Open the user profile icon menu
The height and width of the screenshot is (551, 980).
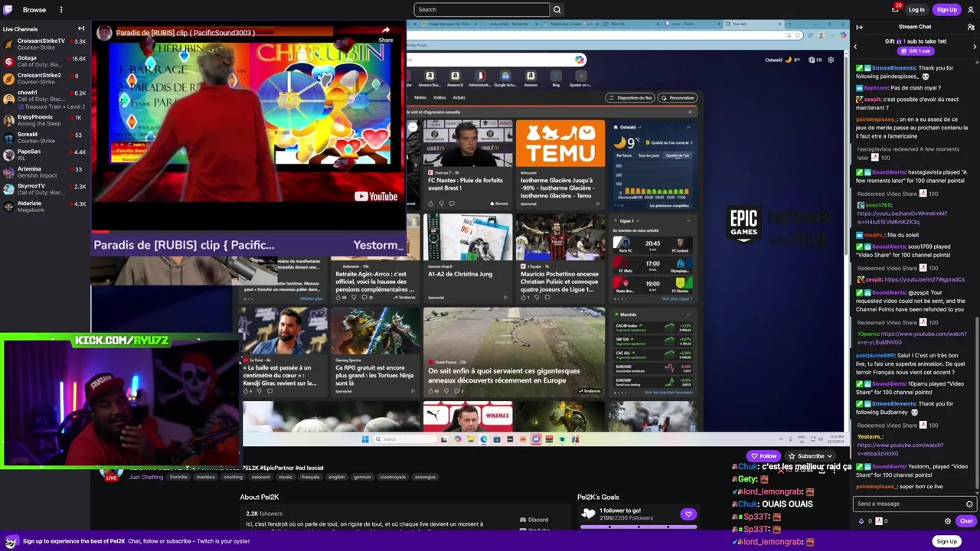click(971, 9)
